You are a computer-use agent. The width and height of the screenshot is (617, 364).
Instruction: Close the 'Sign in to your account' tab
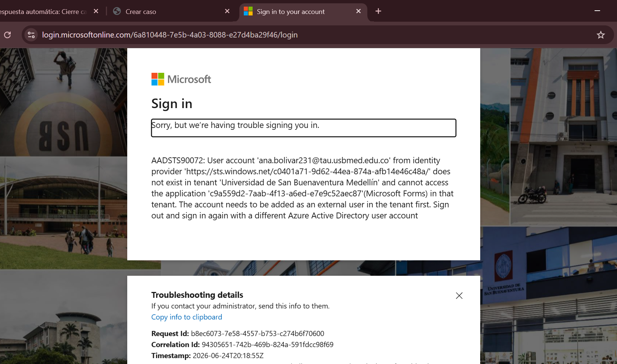pyautogui.click(x=359, y=11)
